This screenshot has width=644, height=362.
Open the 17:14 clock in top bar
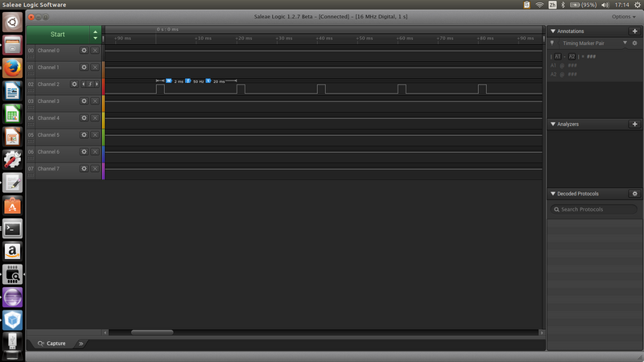coord(621,5)
